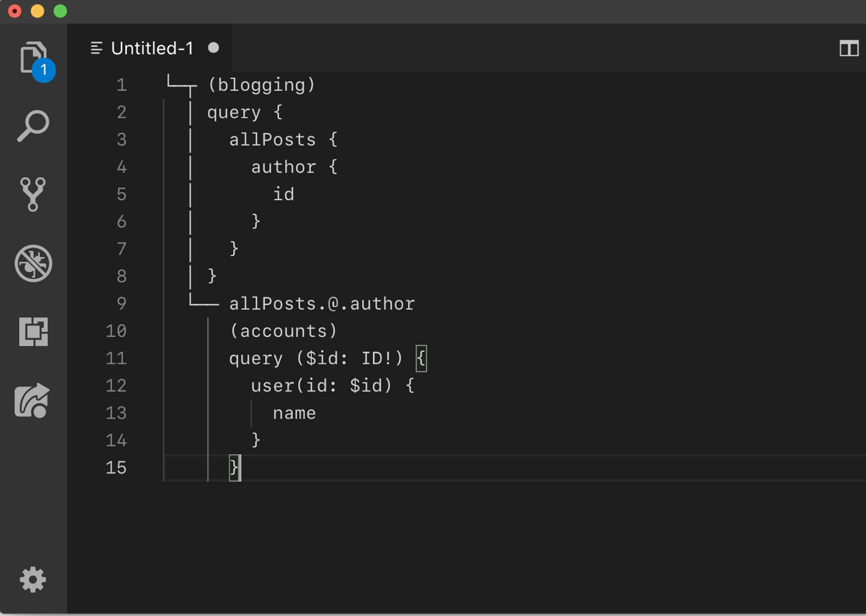
Task: Open the Search panel
Action: coord(33,126)
